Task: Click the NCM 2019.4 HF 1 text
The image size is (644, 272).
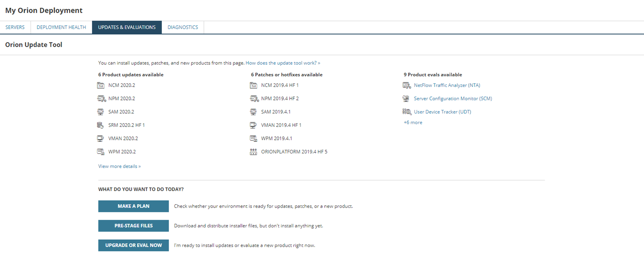Action: pyautogui.click(x=280, y=85)
